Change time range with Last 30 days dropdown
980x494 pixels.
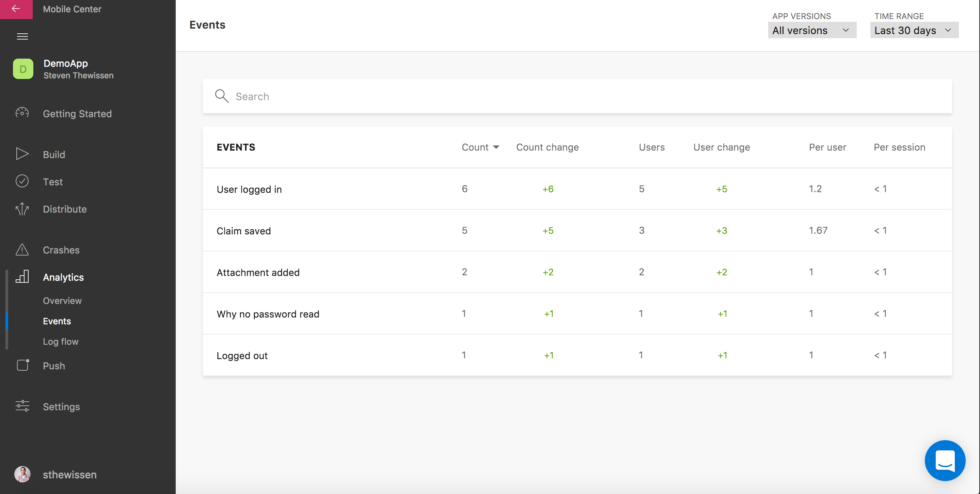(914, 30)
